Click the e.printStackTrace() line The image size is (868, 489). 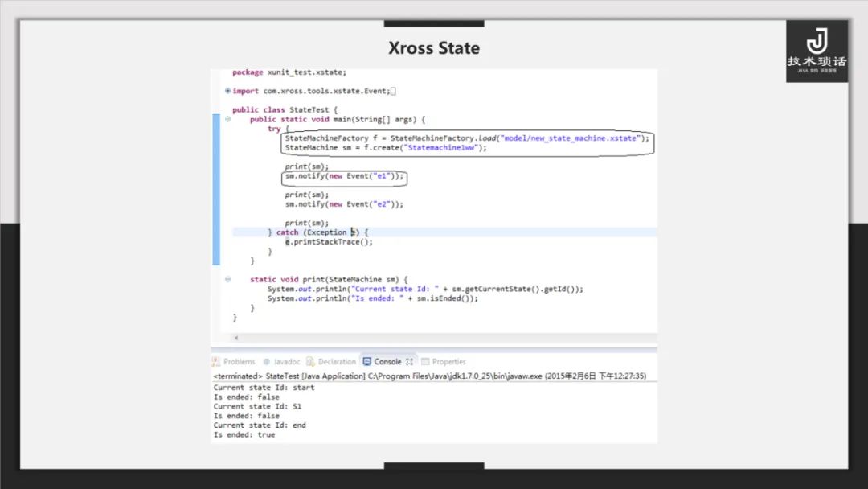point(329,241)
